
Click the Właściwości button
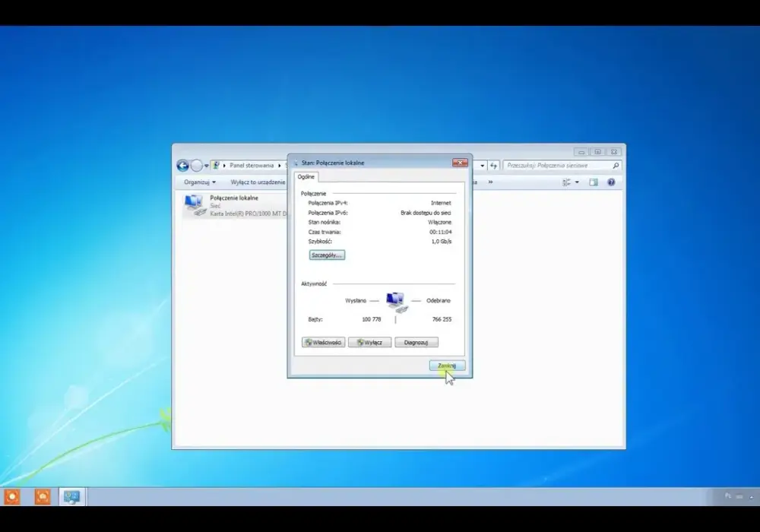coord(323,342)
